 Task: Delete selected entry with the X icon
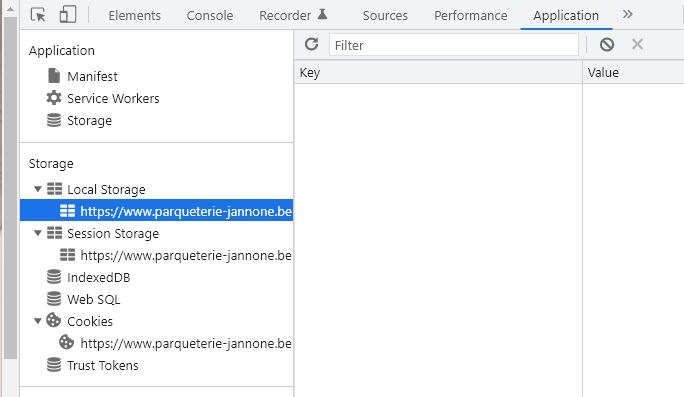(637, 44)
